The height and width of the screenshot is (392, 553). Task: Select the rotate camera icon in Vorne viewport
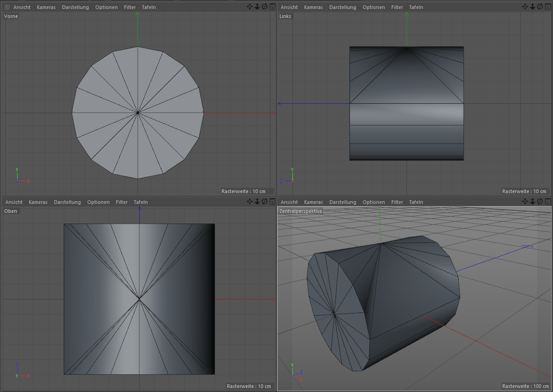point(265,7)
